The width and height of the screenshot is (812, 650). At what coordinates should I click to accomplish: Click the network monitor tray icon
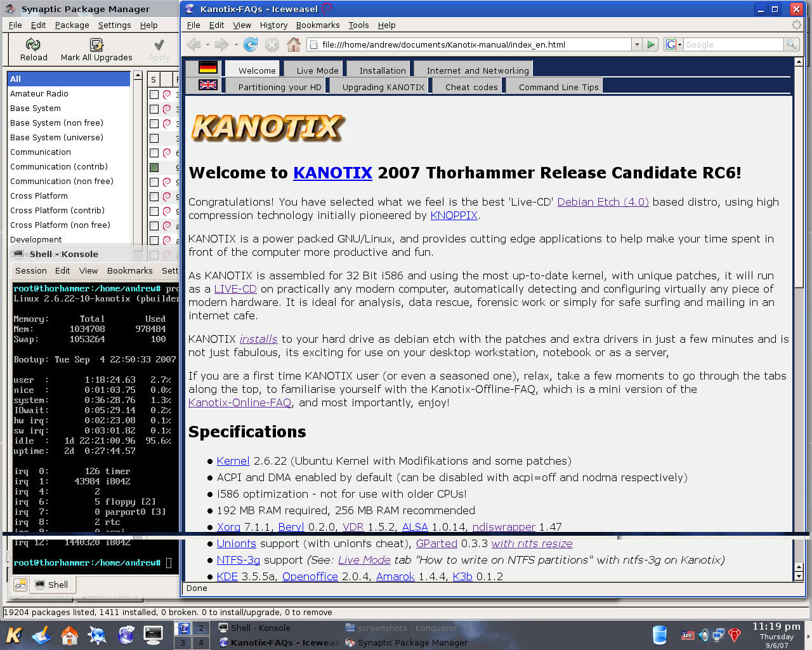(x=719, y=635)
